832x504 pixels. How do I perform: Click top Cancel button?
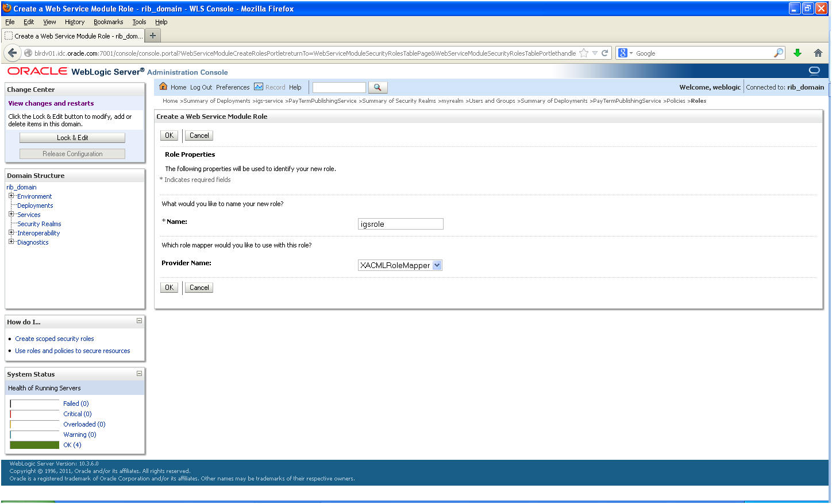pyautogui.click(x=199, y=135)
